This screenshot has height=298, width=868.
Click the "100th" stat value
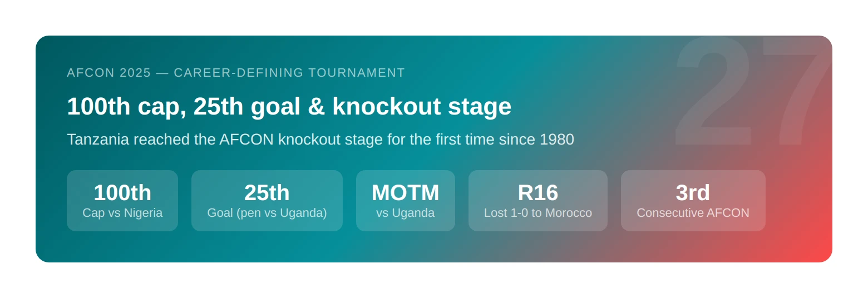(122, 193)
